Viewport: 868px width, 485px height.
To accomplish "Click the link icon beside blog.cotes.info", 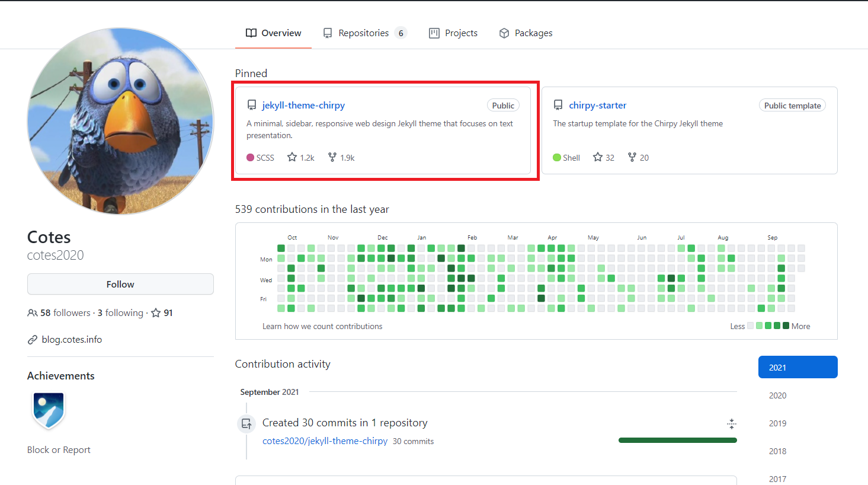I will (x=33, y=340).
